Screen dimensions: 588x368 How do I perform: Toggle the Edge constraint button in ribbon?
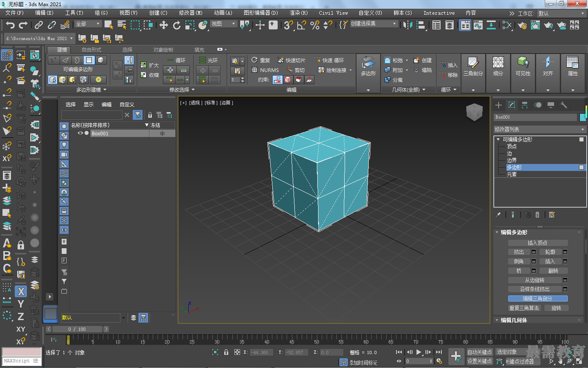tap(288, 80)
